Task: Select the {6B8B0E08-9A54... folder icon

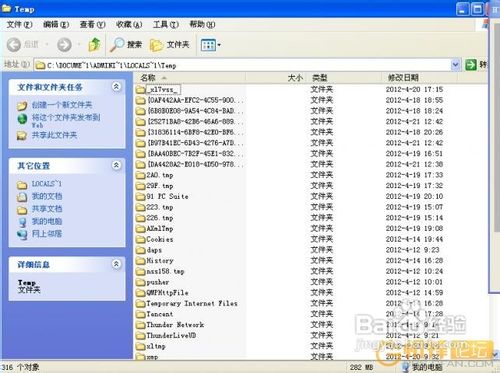Action: [x=141, y=111]
